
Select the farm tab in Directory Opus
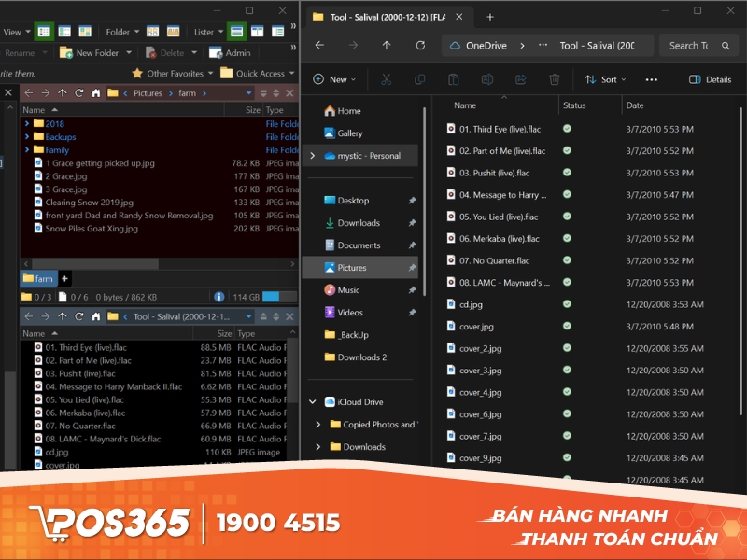point(38,278)
